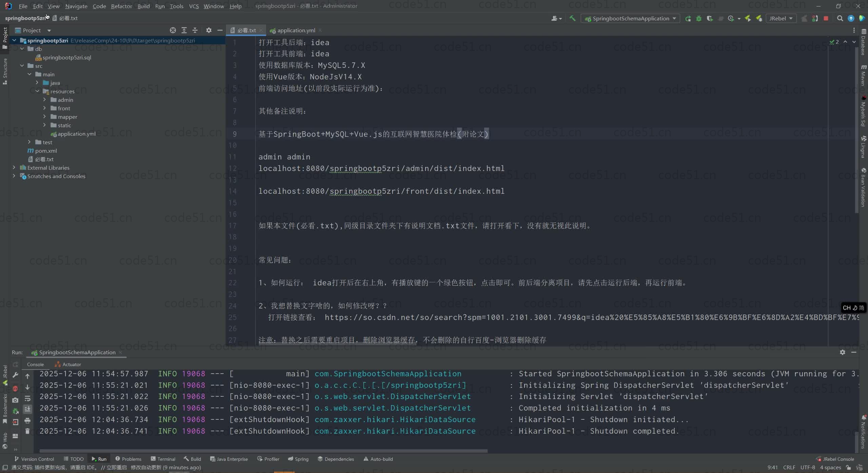
Task: Click Print icon in Run console sidebar
Action: (x=27, y=421)
